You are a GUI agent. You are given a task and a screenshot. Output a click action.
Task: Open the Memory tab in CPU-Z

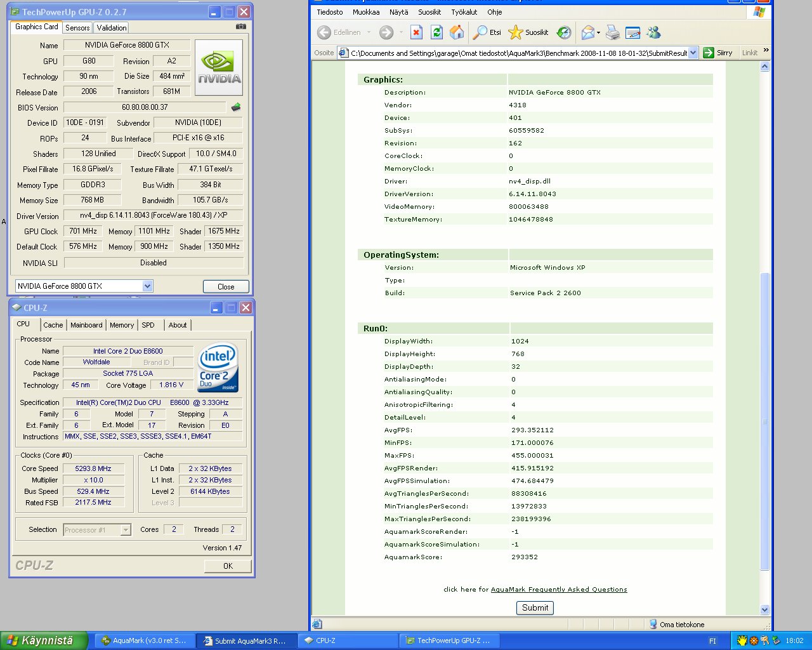[x=122, y=325]
